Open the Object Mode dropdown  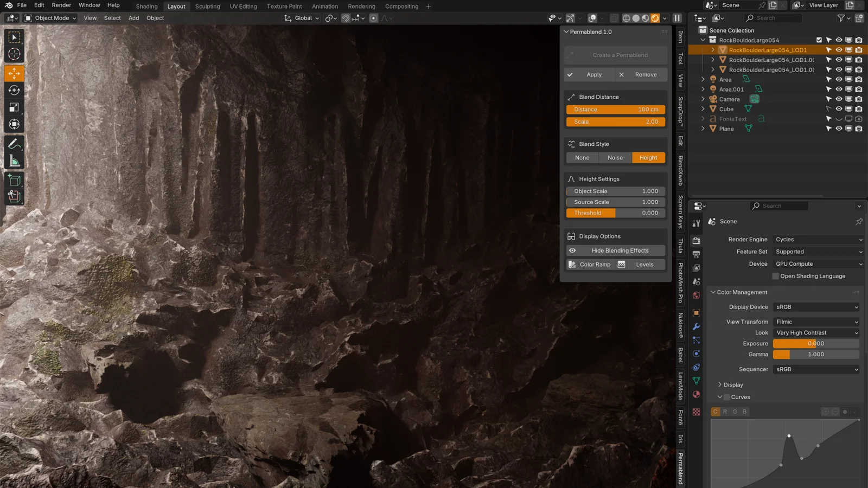[50, 18]
